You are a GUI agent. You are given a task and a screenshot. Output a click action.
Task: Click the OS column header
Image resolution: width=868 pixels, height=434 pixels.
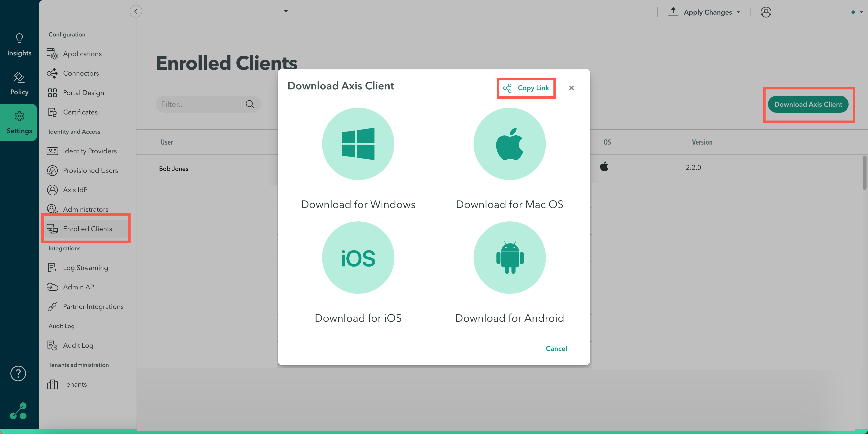pyautogui.click(x=607, y=142)
